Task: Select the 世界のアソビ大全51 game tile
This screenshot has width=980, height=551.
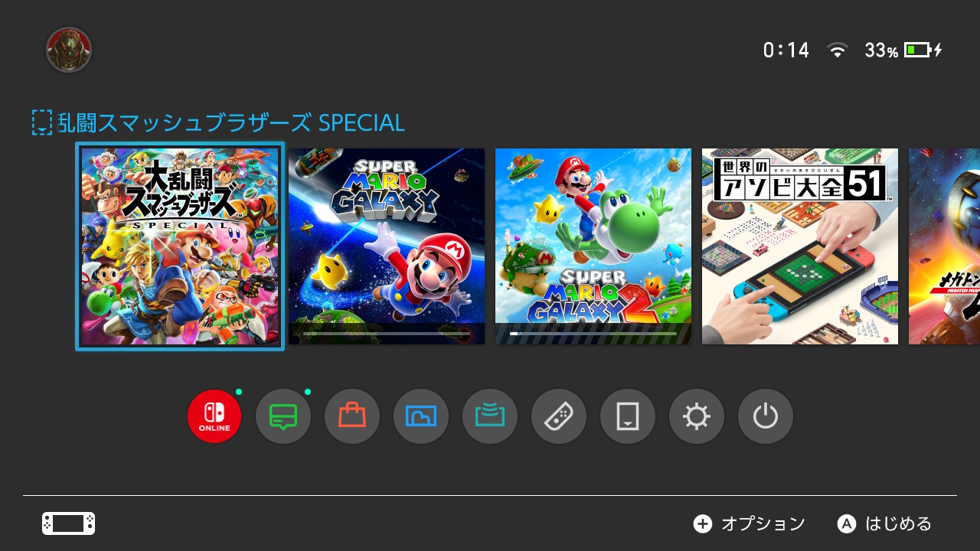Action: coord(800,246)
